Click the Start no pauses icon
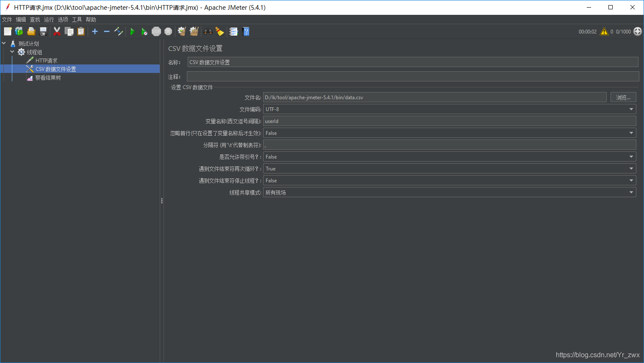This screenshot has height=363, width=644. [144, 31]
